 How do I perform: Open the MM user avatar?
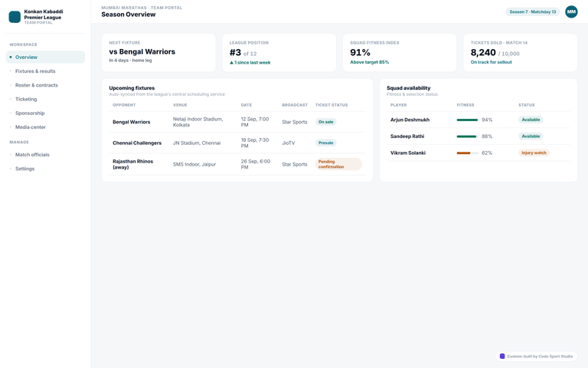[x=571, y=11]
